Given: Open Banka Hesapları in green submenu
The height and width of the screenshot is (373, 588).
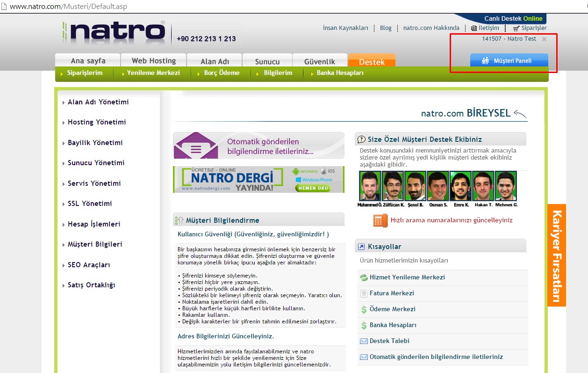Looking at the screenshot, I should coord(340,73).
